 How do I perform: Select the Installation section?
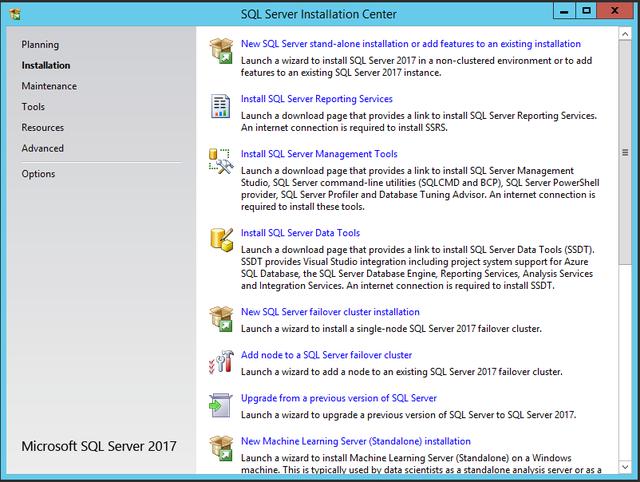pyautogui.click(x=46, y=65)
